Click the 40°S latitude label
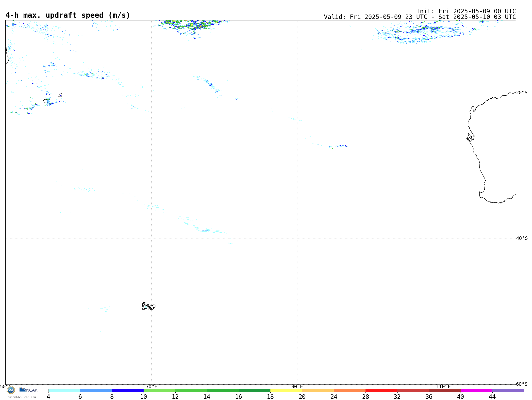The width and height of the screenshot is (532, 400). click(x=522, y=238)
